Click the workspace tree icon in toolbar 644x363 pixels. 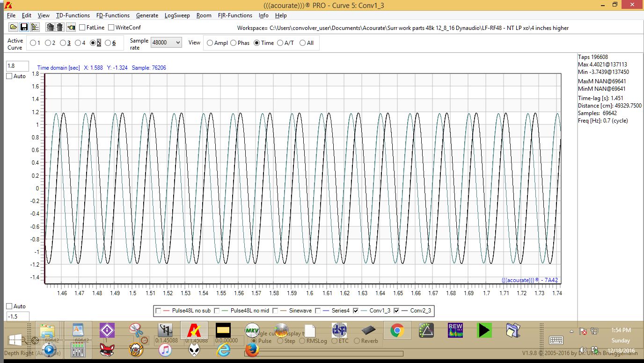tap(35, 27)
